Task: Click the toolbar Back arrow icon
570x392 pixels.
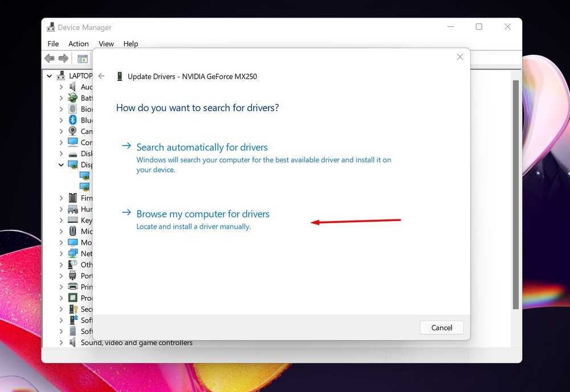Action: [x=50, y=59]
